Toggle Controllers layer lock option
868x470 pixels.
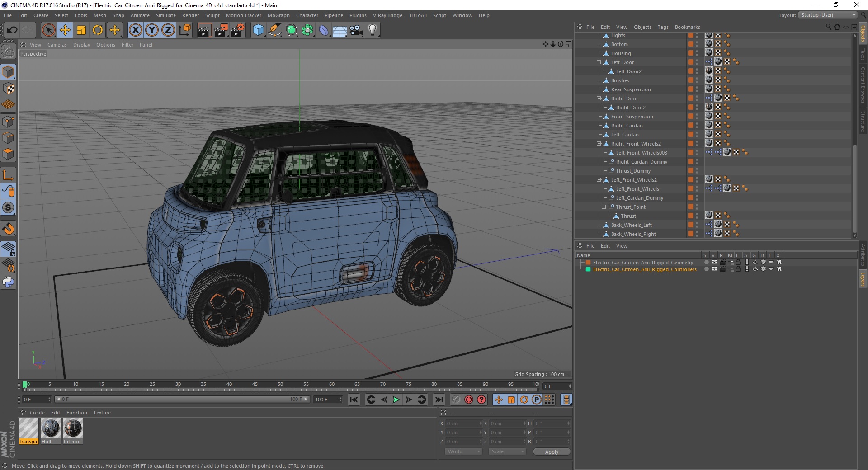click(738, 269)
